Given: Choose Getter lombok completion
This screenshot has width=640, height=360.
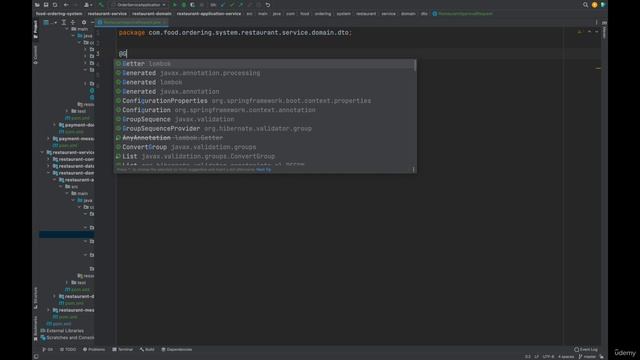Looking at the screenshot, I should [264, 64].
